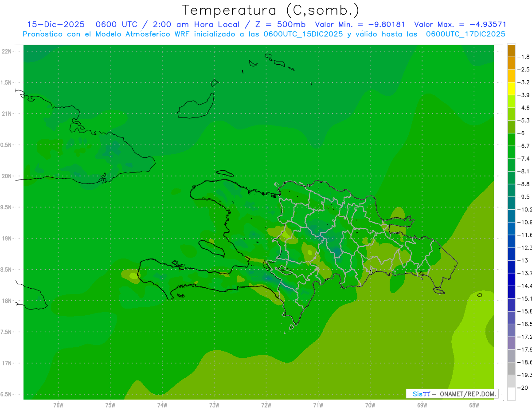Click the -3.2 legend value
The image size is (532, 411).
[524, 82]
